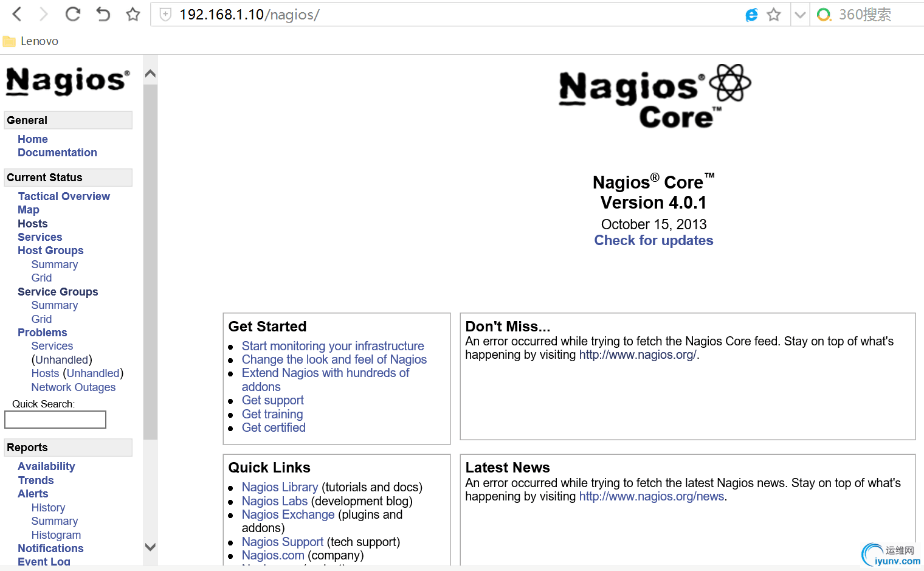Click the sidebar scrollbar down arrow
This screenshot has height=571, width=924.
[151, 547]
